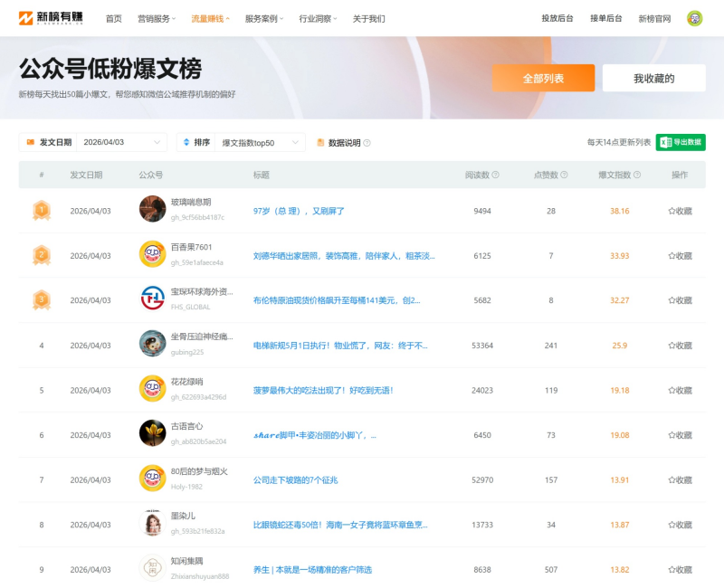The image size is (724, 588).
Task: Click the 百香果7601 avatar image
Action: (x=152, y=252)
